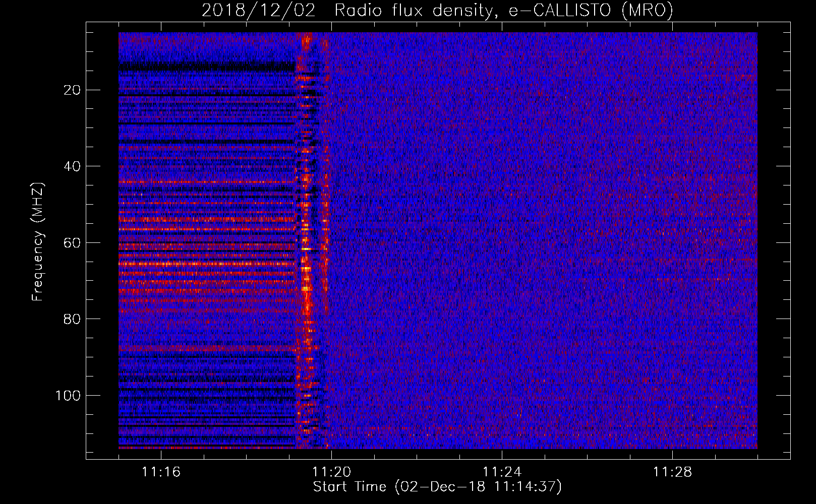The width and height of the screenshot is (816, 504).
Task: Click the 11:24 time tick label
Action: [x=502, y=472]
